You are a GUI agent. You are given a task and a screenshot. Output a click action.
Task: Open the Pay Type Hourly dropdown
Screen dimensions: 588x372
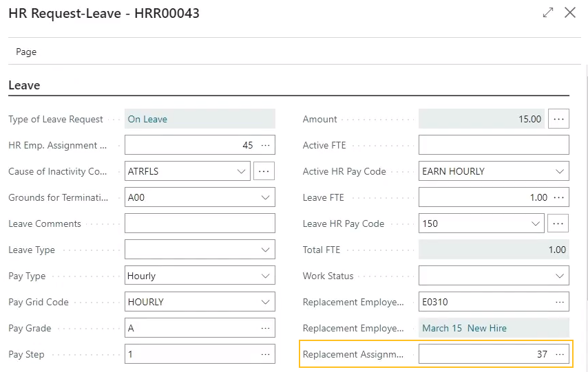click(265, 276)
